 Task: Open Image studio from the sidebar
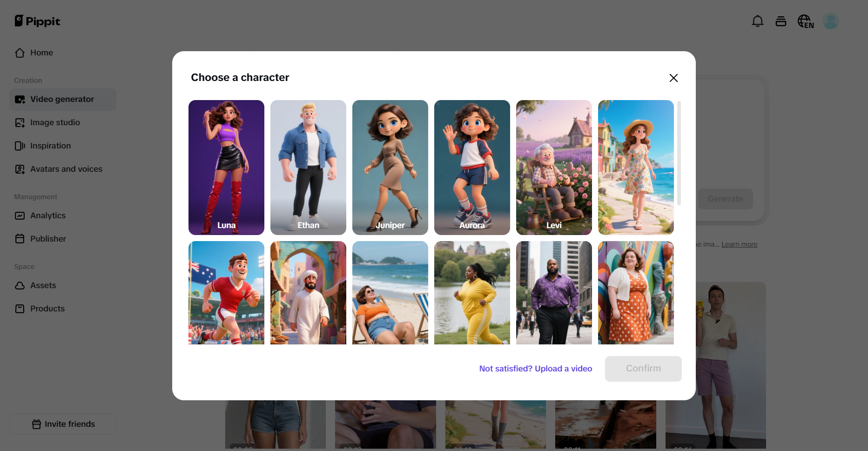[63, 122]
